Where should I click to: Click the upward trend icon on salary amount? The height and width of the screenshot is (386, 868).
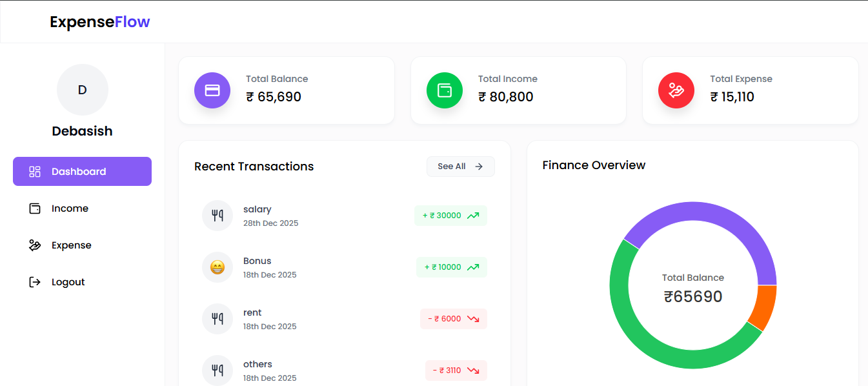[x=473, y=216]
